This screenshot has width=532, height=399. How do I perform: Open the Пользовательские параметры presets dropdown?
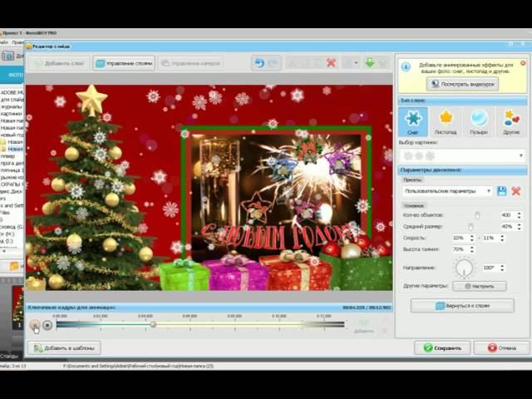point(447,191)
